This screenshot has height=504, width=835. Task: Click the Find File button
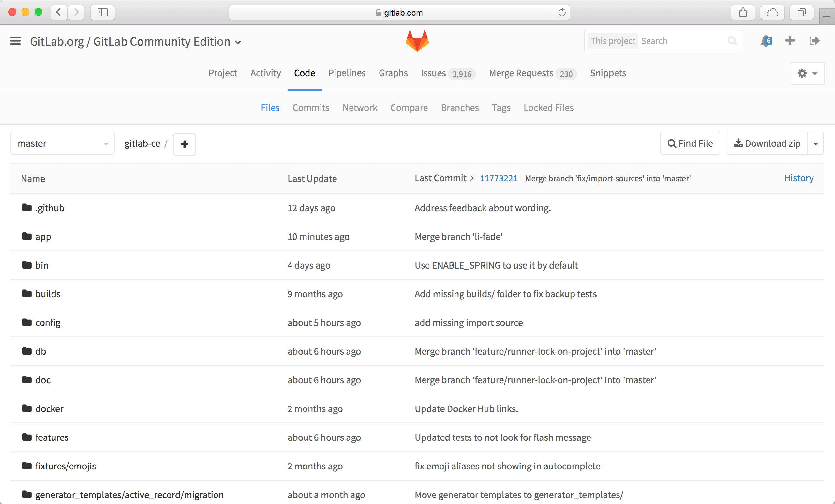click(690, 143)
